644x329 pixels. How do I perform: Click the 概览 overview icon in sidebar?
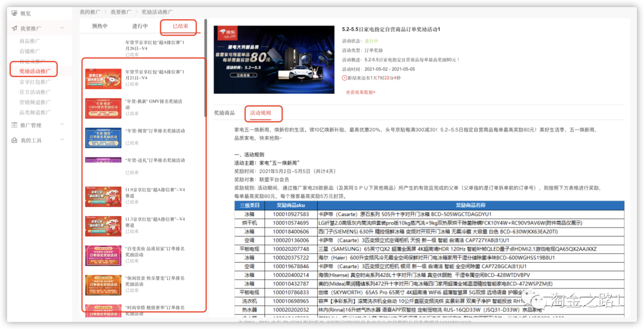pos(14,13)
